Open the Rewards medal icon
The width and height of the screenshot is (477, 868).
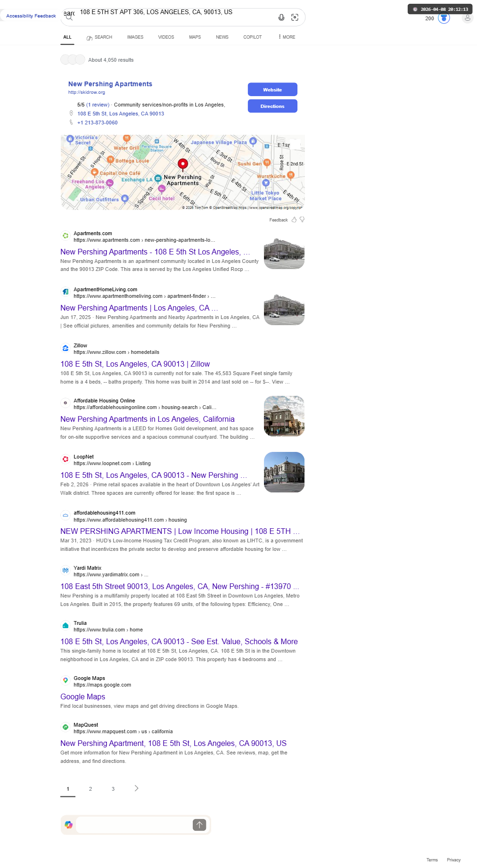point(444,18)
